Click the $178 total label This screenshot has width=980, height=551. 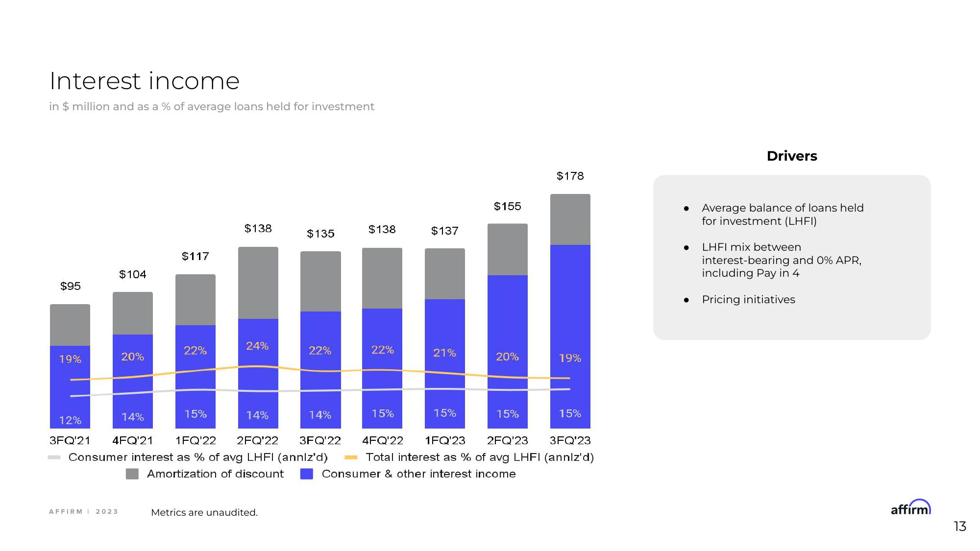(x=570, y=176)
